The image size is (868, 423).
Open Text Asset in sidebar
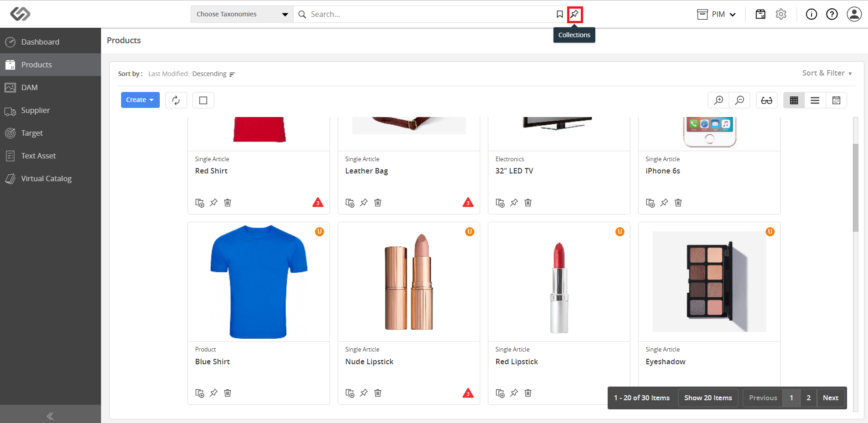[51, 156]
